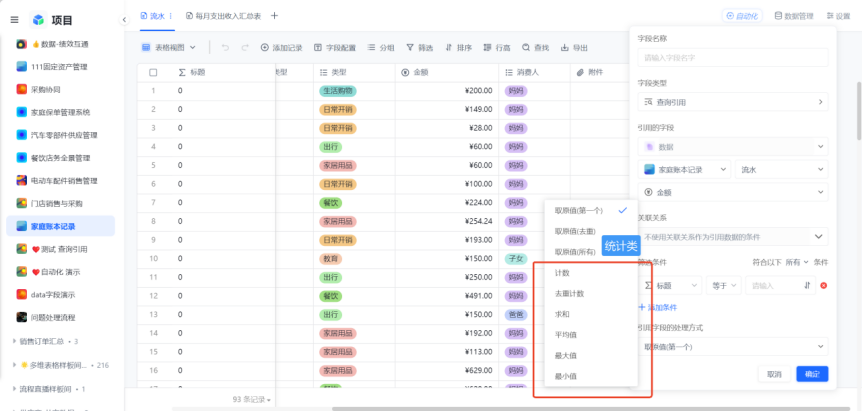The image size is (862, 411).
Task: Click the 字段名称 name input field
Action: 733,57
